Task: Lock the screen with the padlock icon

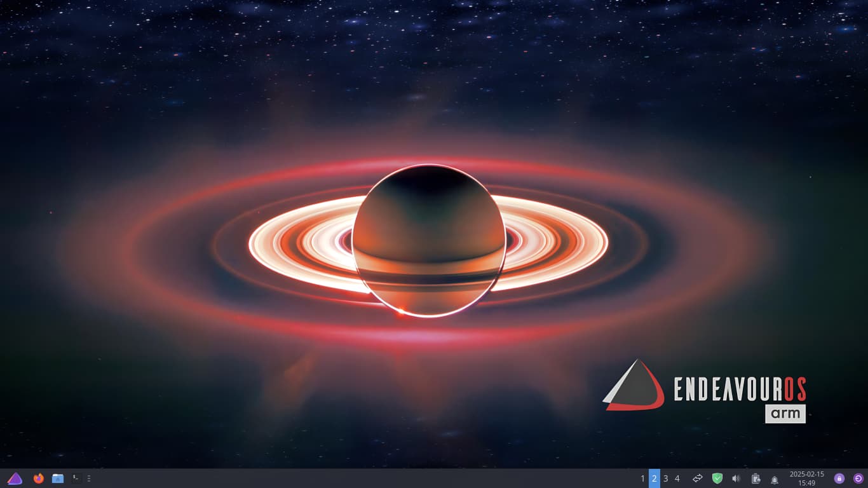Action: [x=839, y=478]
